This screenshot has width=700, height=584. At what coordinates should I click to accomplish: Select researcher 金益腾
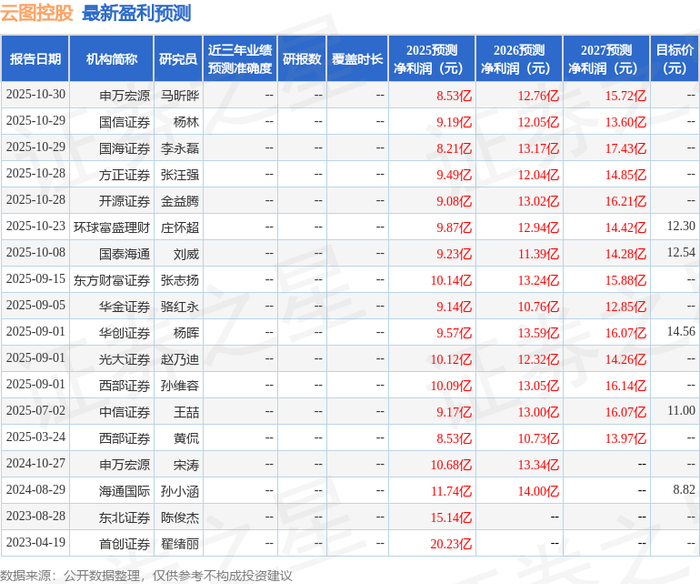point(179,201)
